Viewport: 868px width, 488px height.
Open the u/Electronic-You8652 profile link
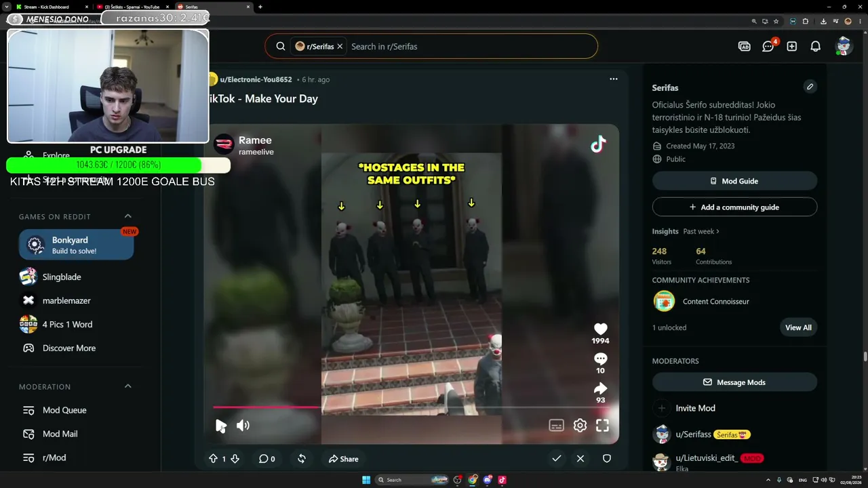[256, 79]
